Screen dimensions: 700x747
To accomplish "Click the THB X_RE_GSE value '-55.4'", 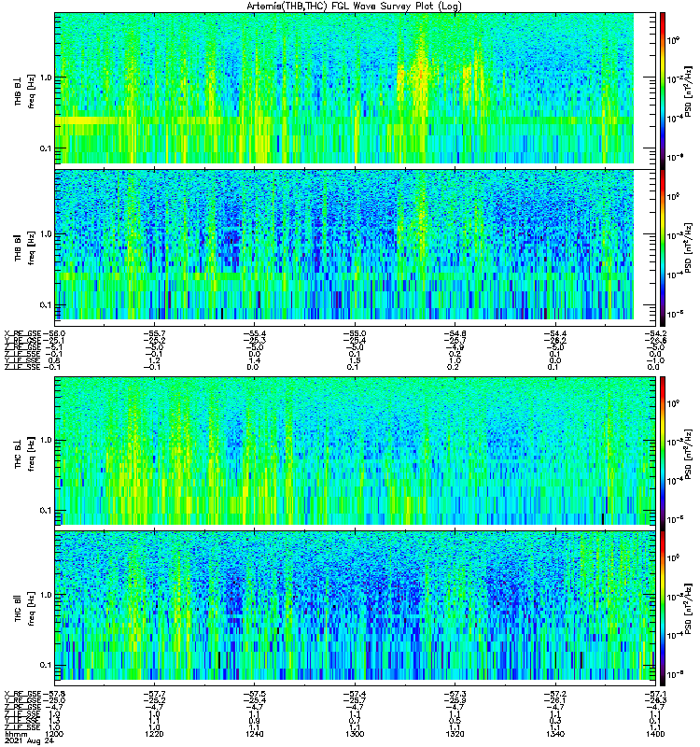I will pyautogui.click(x=254, y=333).
